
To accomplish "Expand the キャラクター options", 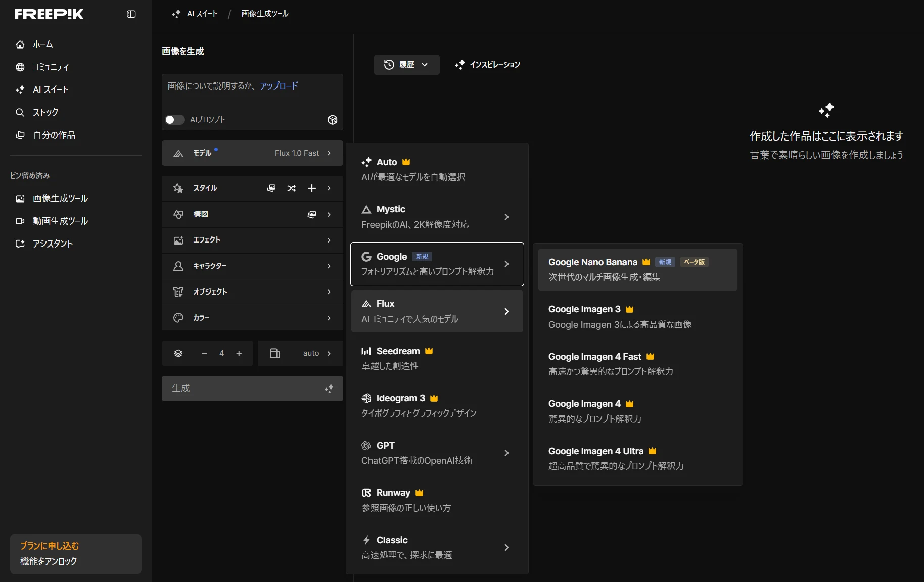I will (x=252, y=266).
